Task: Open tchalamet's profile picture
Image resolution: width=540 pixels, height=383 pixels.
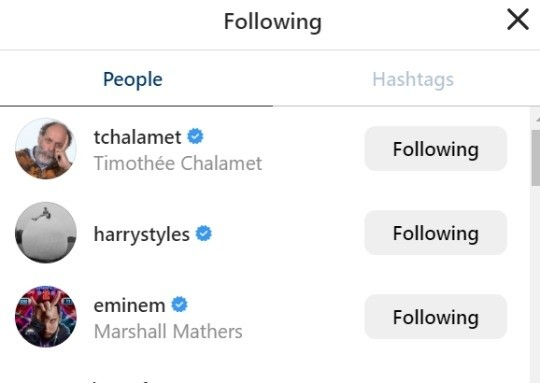Action: 46,149
